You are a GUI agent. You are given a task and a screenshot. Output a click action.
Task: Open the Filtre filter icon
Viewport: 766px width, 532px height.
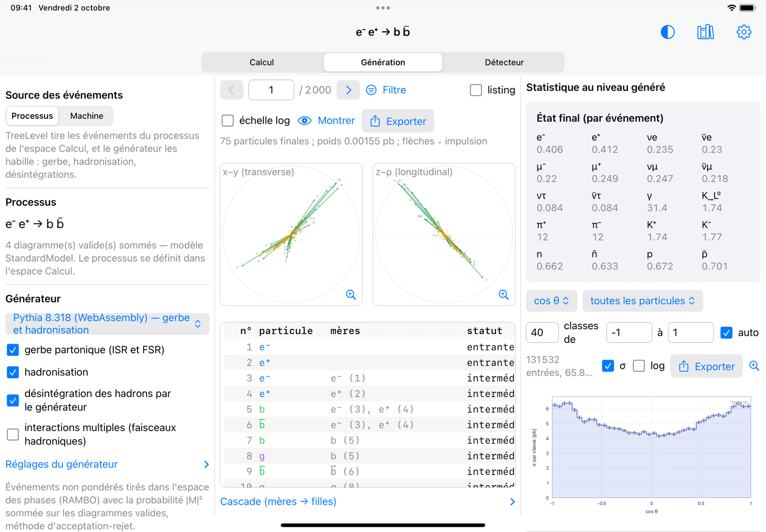click(371, 90)
